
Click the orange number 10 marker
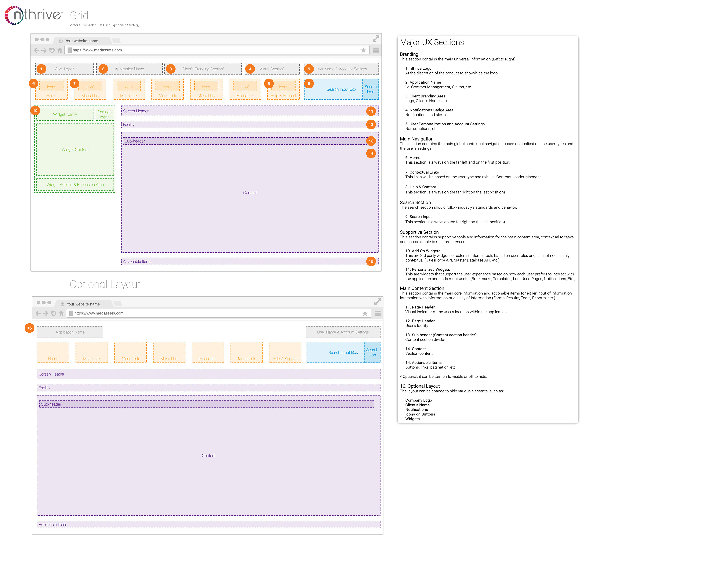[35, 111]
